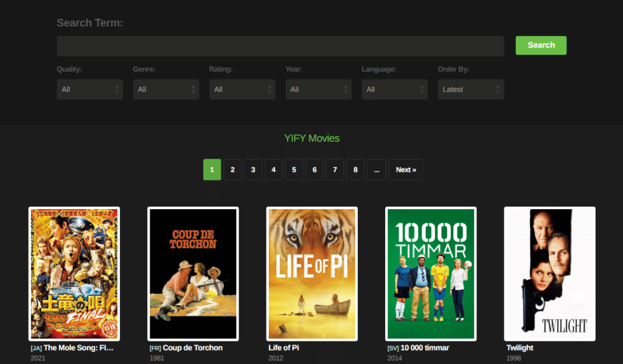This screenshot has width=623, height=364.
Task: Click the ellipsis pagination button
Action: coord(377,170)
